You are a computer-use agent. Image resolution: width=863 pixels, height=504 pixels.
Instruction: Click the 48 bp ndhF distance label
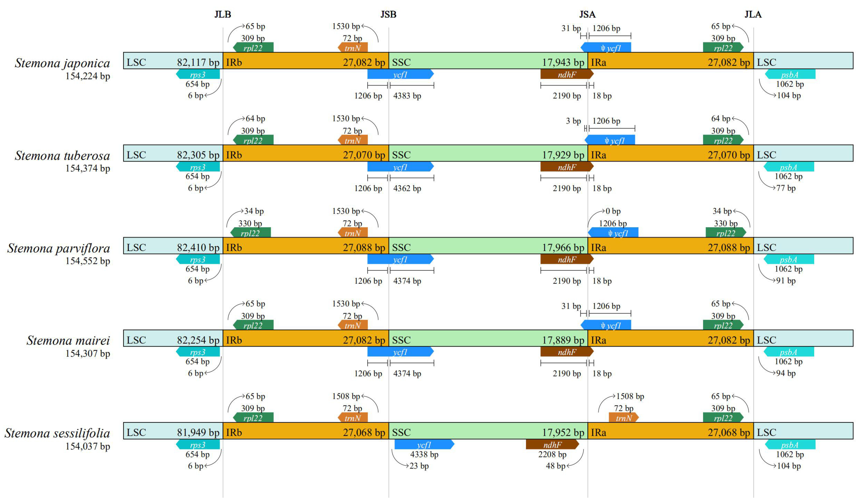click(x=555, y=466)
